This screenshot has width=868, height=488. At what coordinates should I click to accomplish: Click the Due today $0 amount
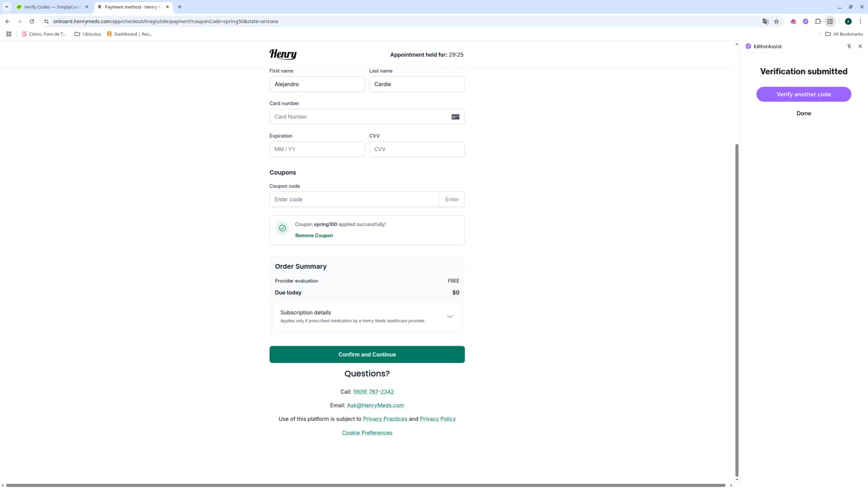point(455,293)
